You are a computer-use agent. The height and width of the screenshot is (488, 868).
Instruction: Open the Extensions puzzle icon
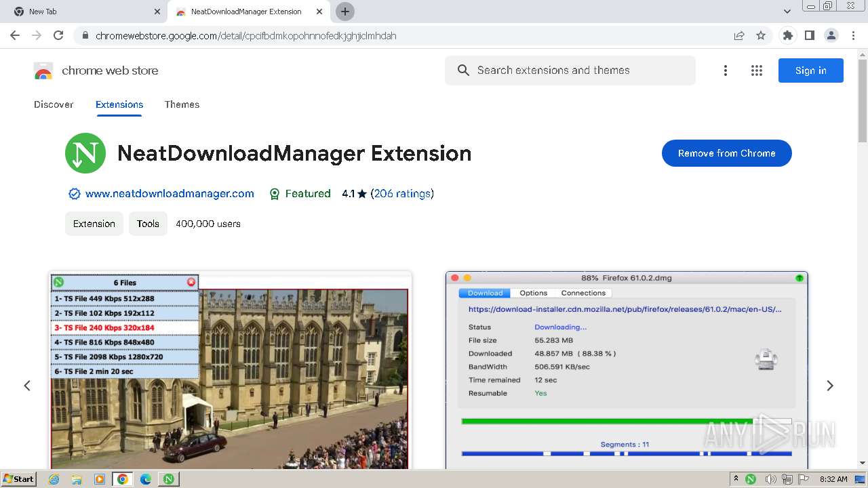[x=787, y=35]
